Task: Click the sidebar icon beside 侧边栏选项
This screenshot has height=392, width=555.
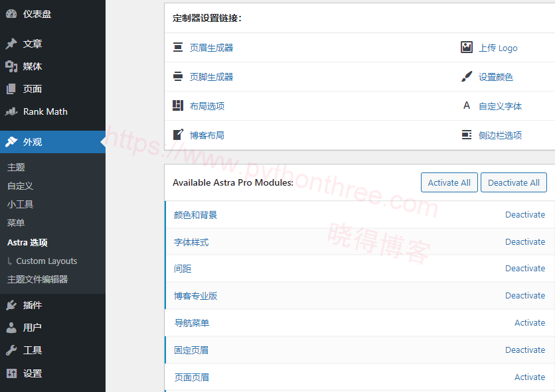Action: [x=467, y=135]
